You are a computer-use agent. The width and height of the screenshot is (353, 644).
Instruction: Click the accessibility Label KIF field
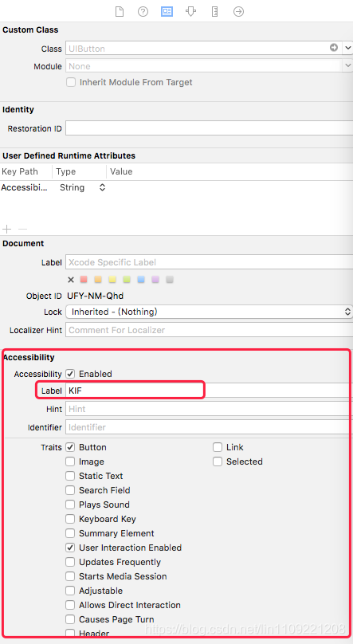[209, 391]
